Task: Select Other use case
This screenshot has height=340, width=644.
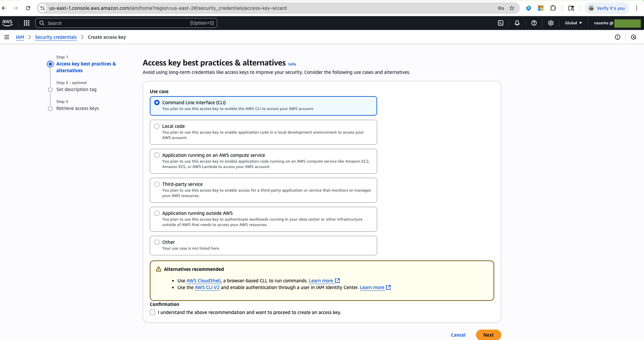Action: pos(263,246)
